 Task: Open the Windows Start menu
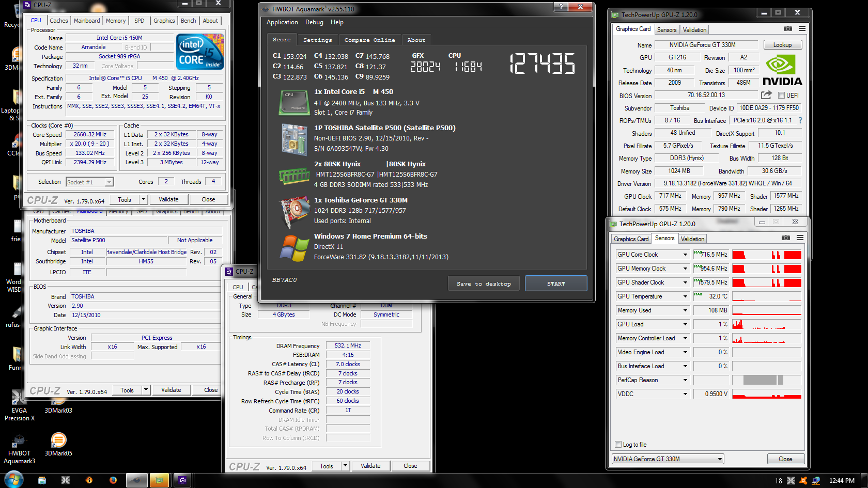click(x=13, y=480)
